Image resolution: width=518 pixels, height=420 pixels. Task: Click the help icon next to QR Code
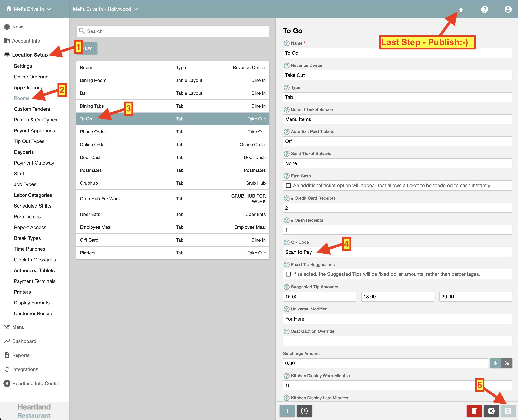(x=286, y=242)
